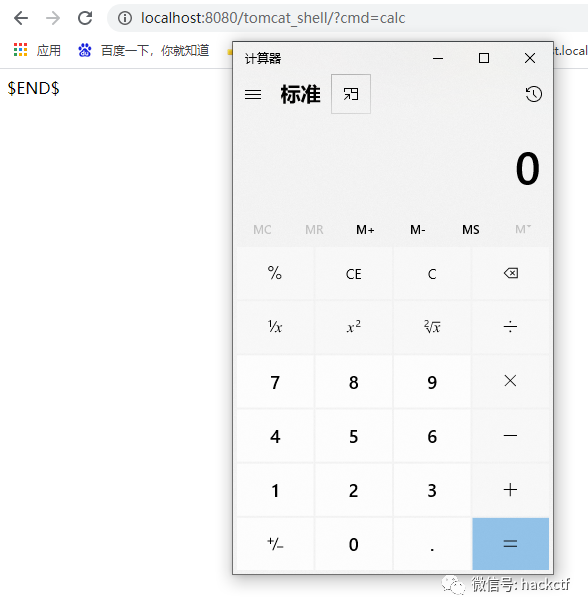Click the x squared function key
This screenshot has width=588, height=611.
pyautogui.click(x=353, y=327)
